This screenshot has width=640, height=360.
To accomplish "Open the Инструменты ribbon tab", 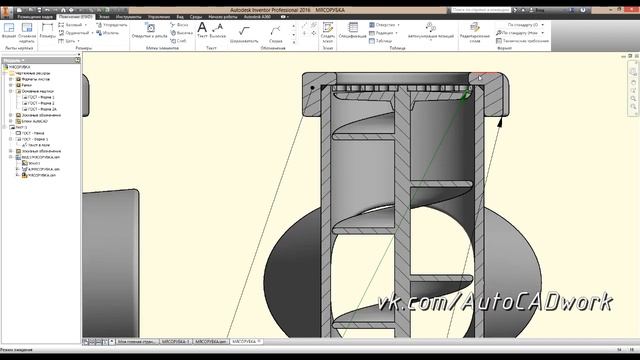I will (129, 17).
